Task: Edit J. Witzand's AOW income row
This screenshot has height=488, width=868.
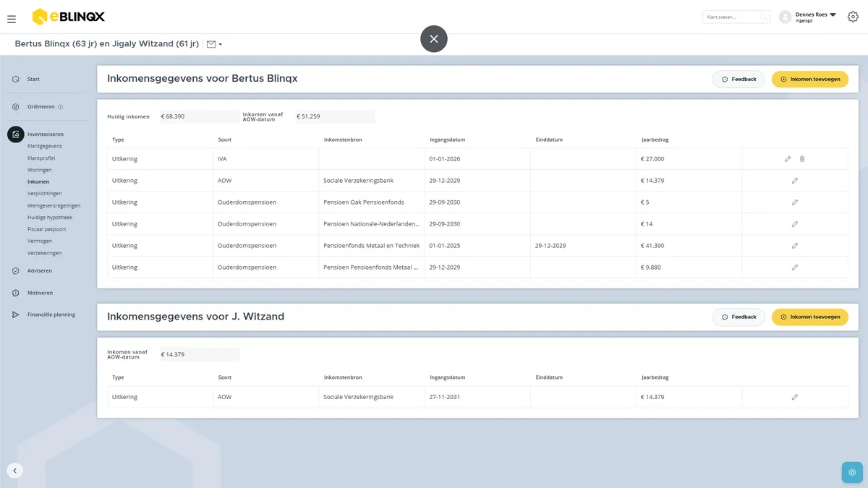Action: coord(795,397)
